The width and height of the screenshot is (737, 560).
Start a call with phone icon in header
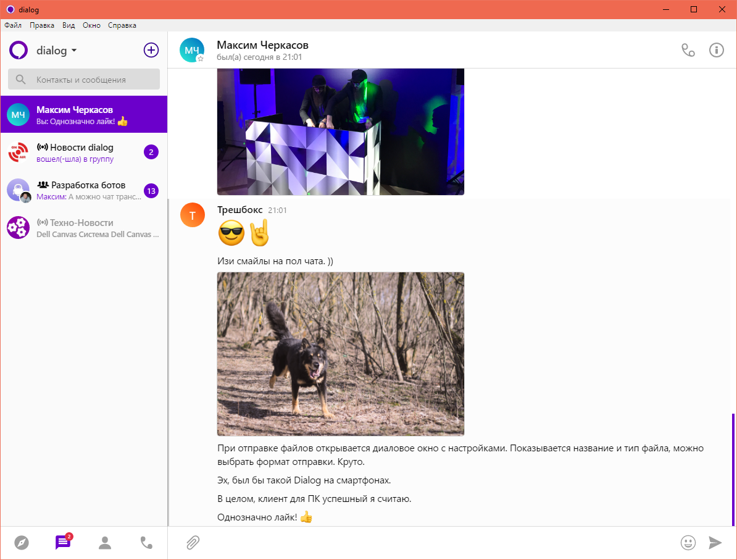688,50
